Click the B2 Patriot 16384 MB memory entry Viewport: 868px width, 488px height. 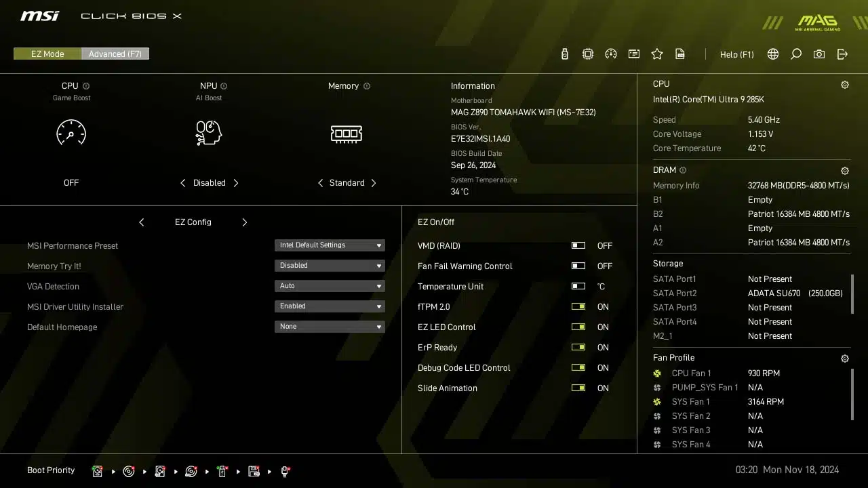751,214
